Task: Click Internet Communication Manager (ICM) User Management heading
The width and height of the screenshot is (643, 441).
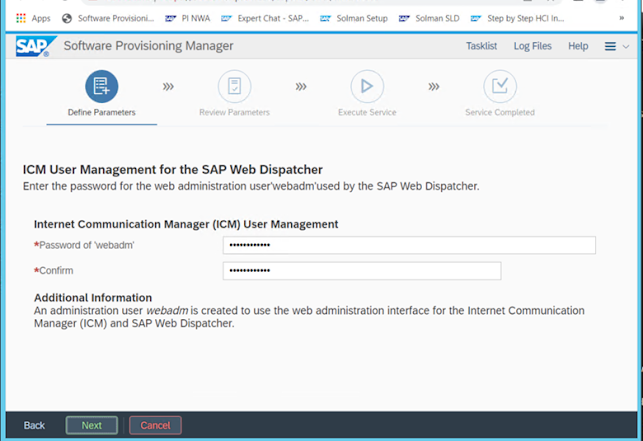Action: pyautogui.click(x=186, y=224)
